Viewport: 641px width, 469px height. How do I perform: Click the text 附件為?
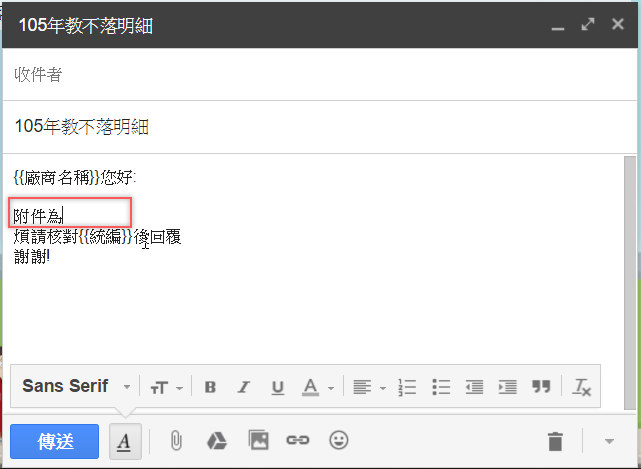coord(37,216)
